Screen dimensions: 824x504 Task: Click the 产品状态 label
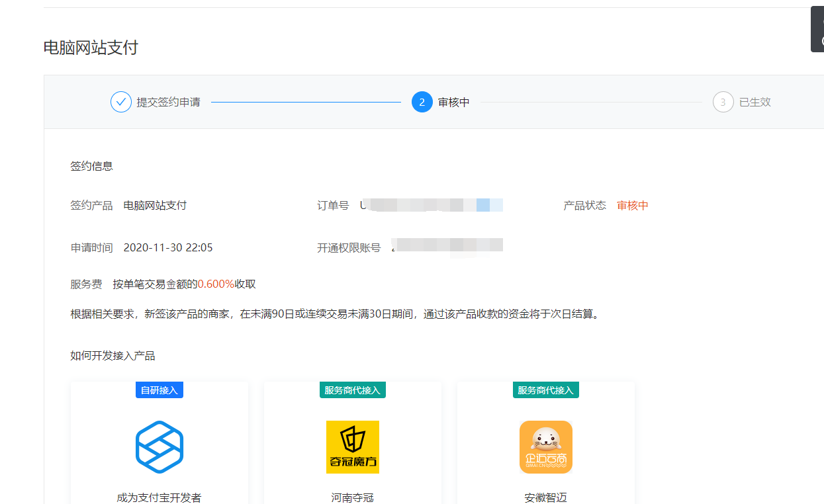tap(585, 205)
